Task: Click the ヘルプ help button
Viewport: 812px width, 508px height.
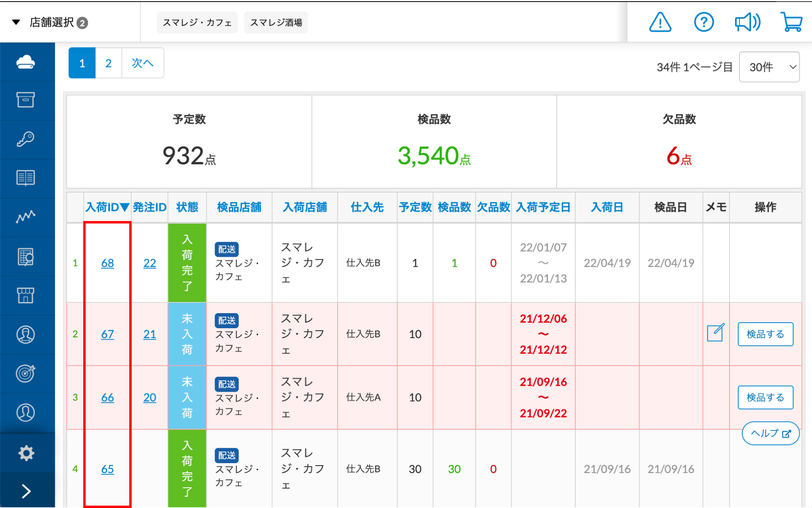Action: [770, 433]
